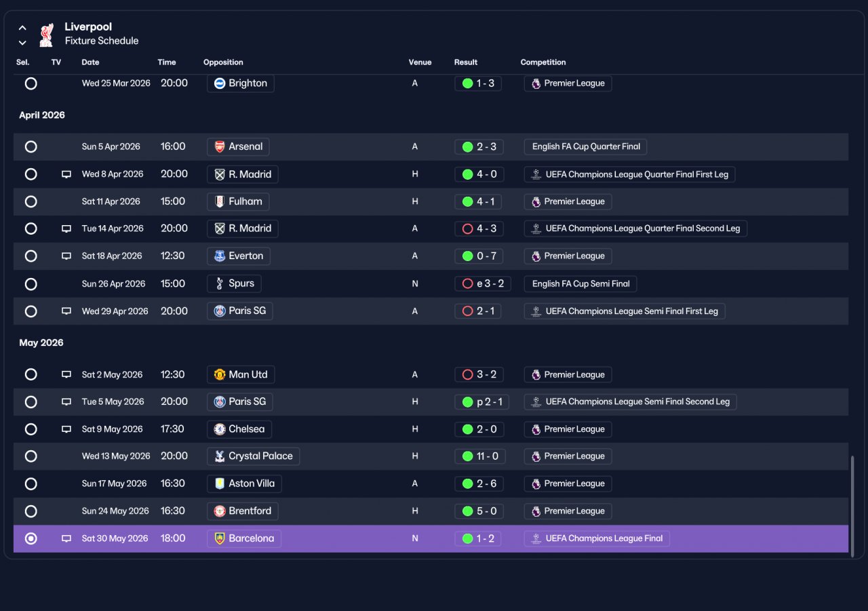
Task: Select the Brighton fixture radio button
Action: (x=31, y=83)
